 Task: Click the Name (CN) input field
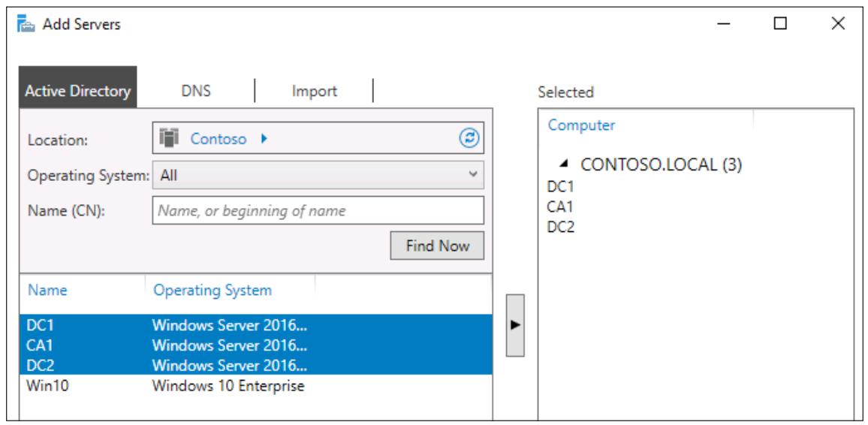318,211
